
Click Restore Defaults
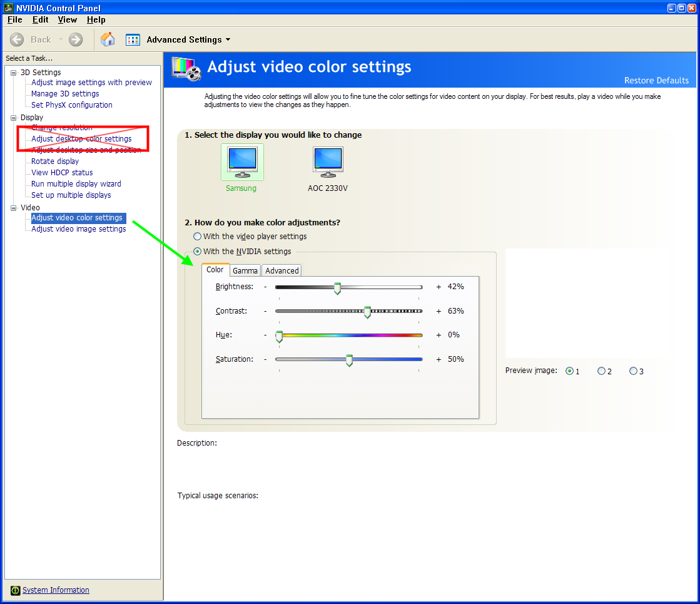pyautogui.click(x=656, y=80)
